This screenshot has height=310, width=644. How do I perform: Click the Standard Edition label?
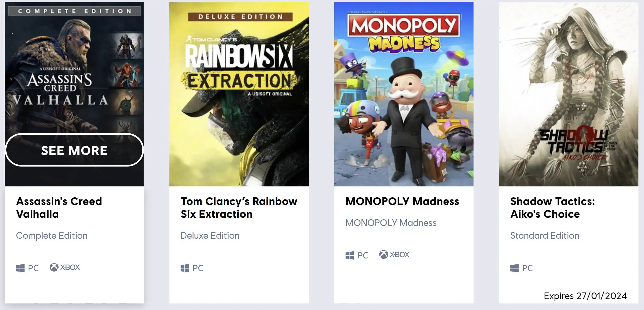pyautogui.click(x=545, y=235)
